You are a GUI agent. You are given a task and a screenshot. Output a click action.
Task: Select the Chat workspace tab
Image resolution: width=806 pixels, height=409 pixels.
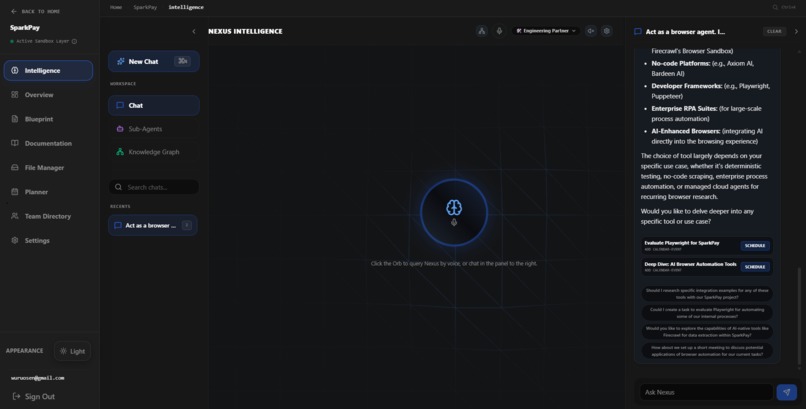(154, 105)
